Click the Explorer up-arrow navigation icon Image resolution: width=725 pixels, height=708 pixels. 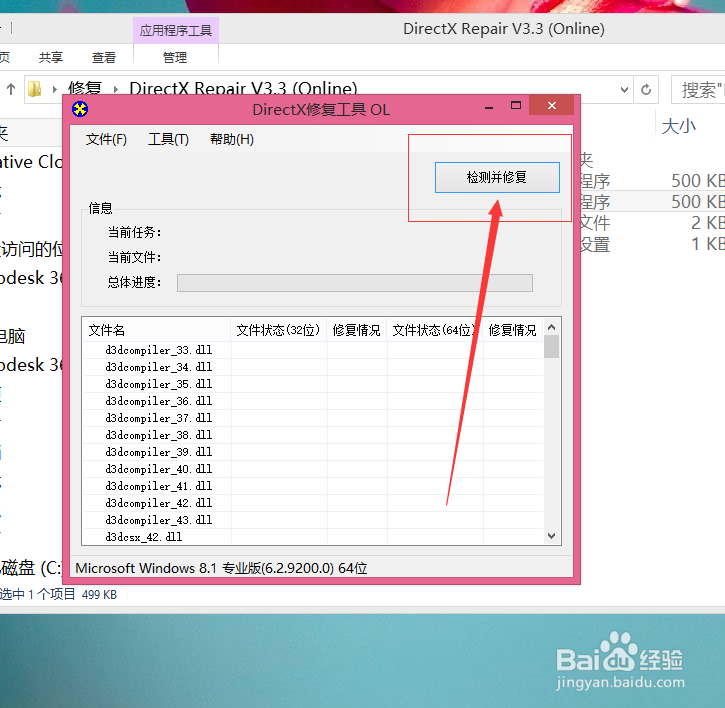(x=11, y=89)
